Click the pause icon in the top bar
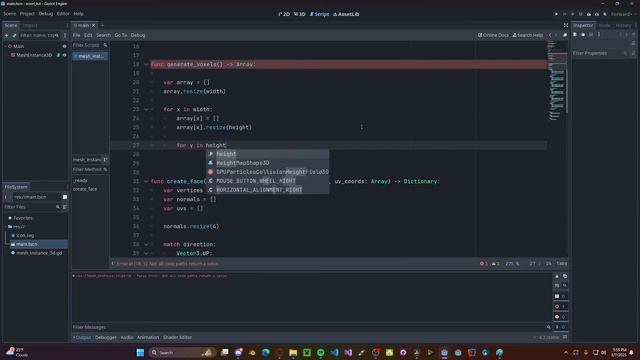This screenshot has height=360, width=640. coord(565,14)
